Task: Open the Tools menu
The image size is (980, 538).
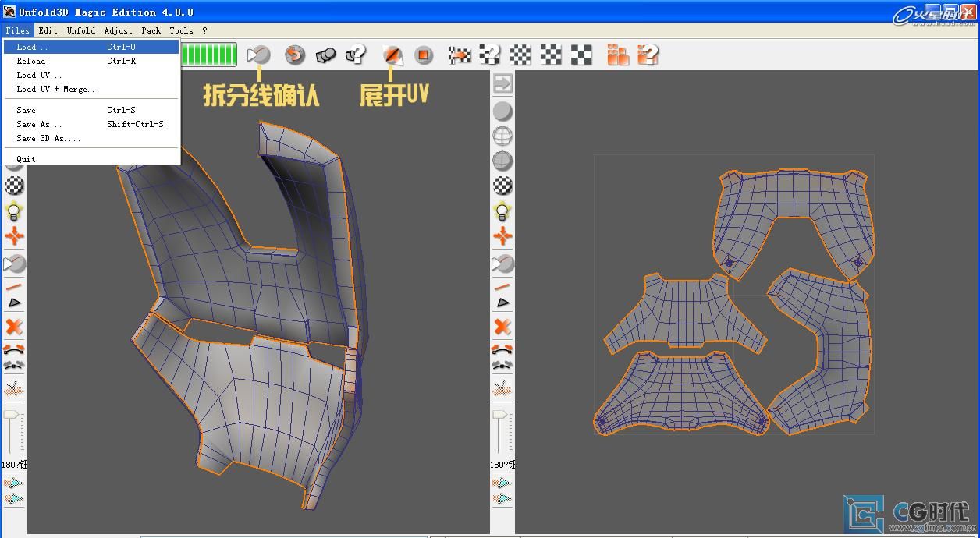Action: (182, 30)
